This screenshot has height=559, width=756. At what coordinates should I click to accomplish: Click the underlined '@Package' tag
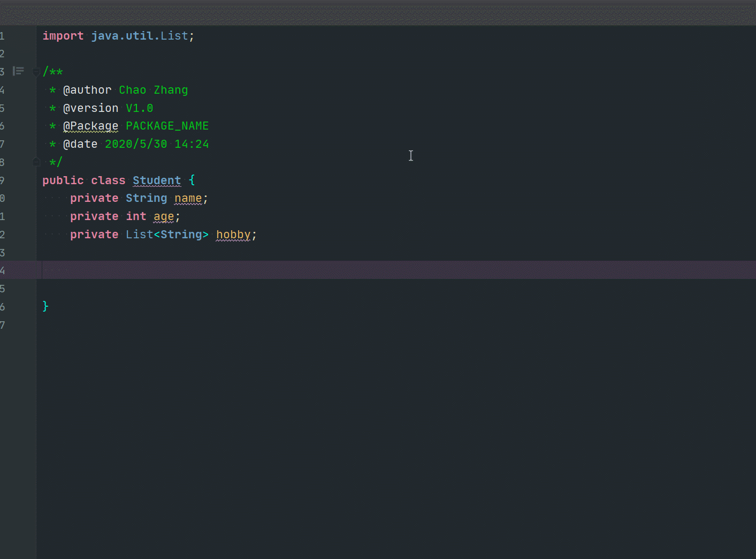pos(91,126)
